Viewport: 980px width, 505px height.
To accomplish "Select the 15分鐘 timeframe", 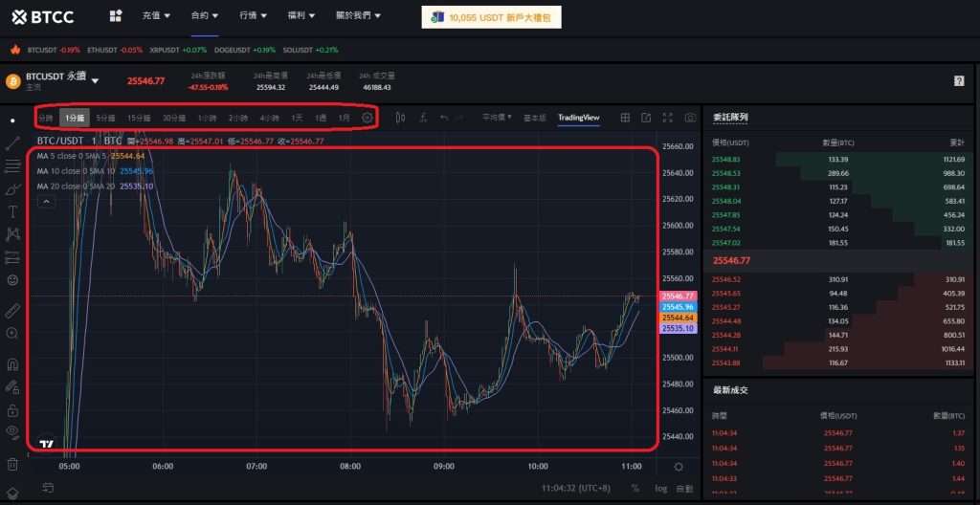I will tap(139, 118).
